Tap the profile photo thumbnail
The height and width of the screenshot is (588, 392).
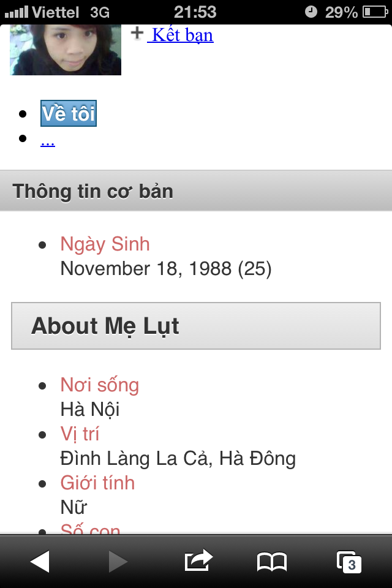66,50
